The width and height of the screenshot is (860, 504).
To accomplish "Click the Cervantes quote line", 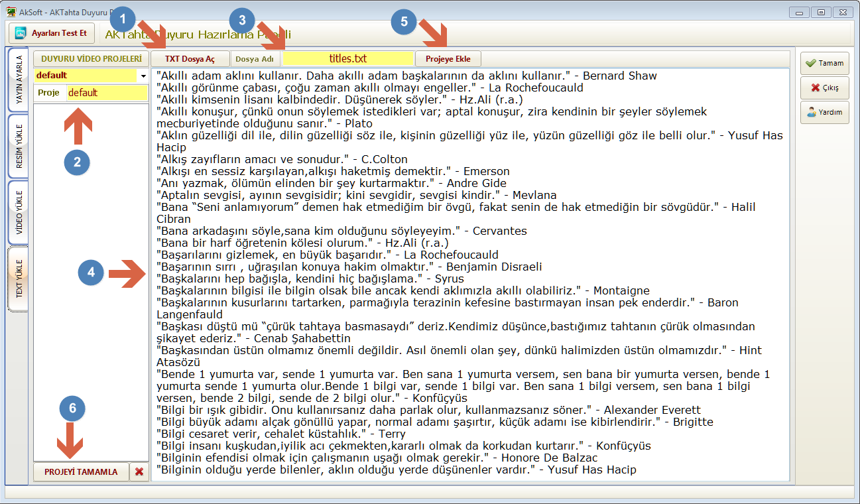I will coord(341,231).
